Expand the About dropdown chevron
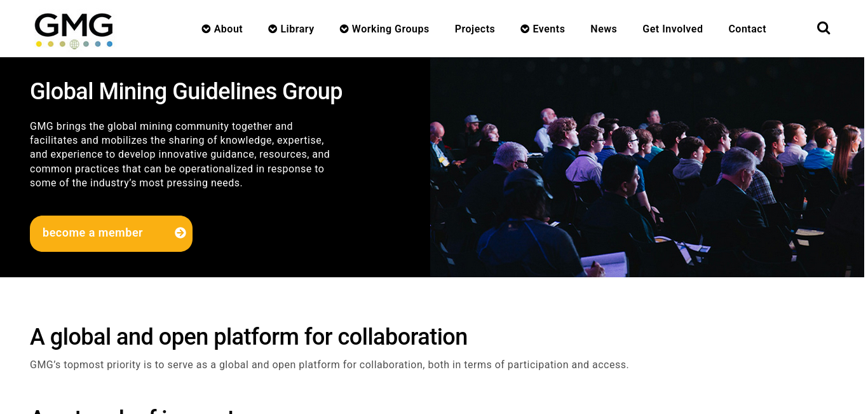Screen dimensions: 868x414 coord(206,29)
